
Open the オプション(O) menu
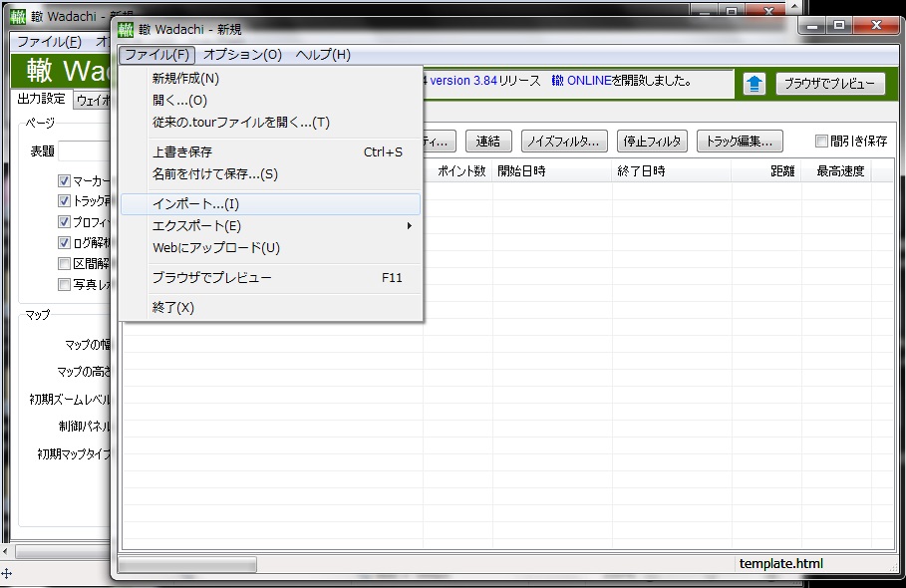click(242, 54)
